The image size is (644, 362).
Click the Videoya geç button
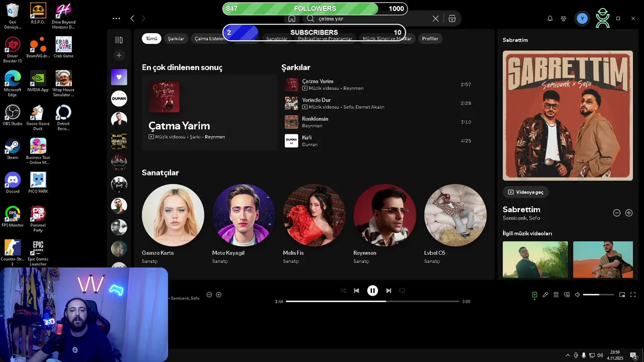526,192
